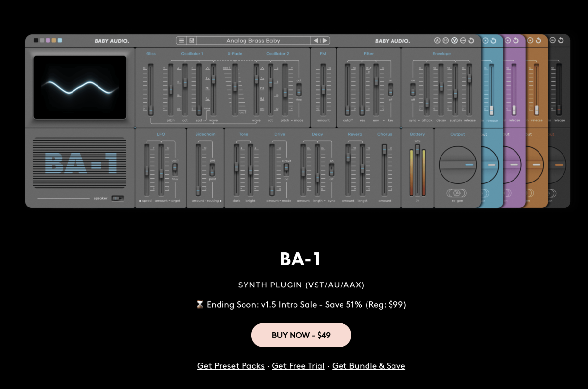This screenshot has width=588, height=389.
Task: Go to next preset arrow
Action: (x=325, y=41)
